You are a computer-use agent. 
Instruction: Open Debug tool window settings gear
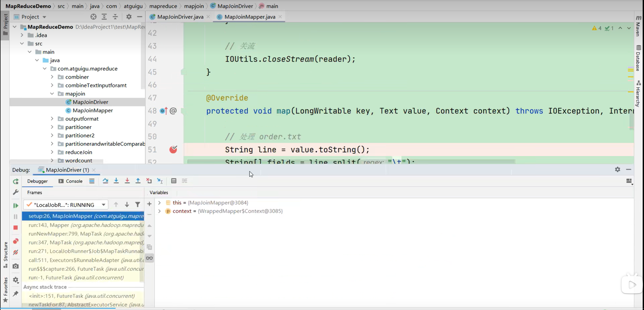[x=617, y=169]
